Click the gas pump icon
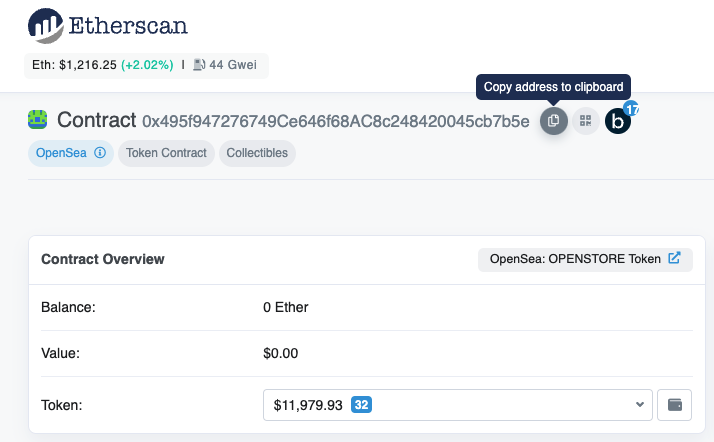This screenshot has width=714, height=442. click(x=199, y=65)
